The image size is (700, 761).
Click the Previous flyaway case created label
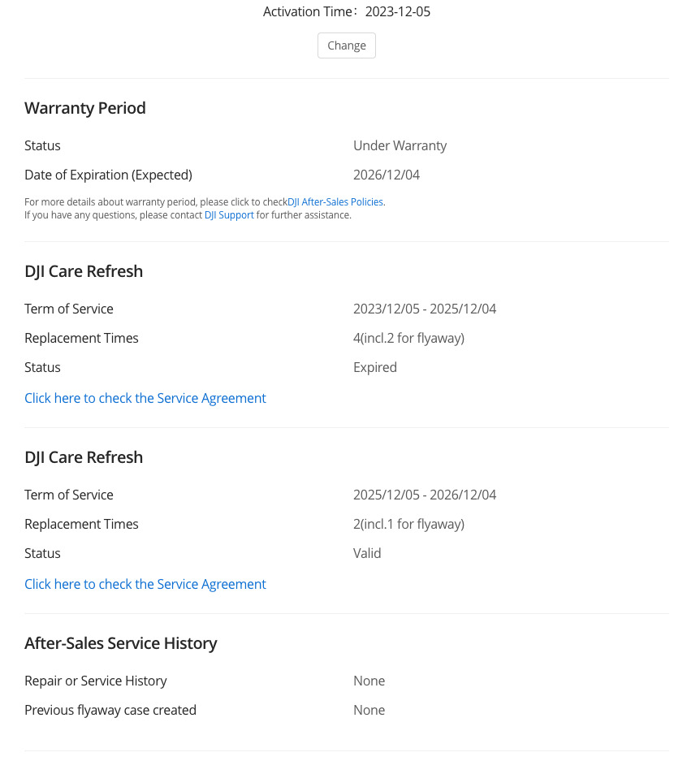[110, 710]
